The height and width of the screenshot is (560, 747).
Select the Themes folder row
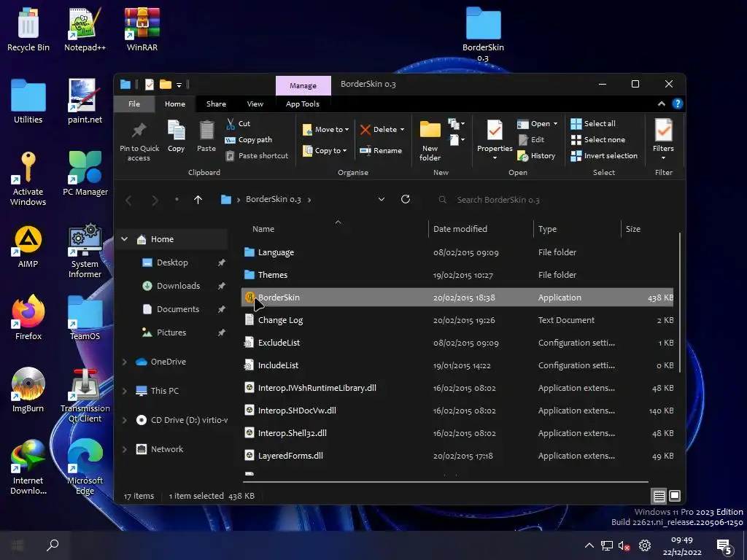point(457,275)
